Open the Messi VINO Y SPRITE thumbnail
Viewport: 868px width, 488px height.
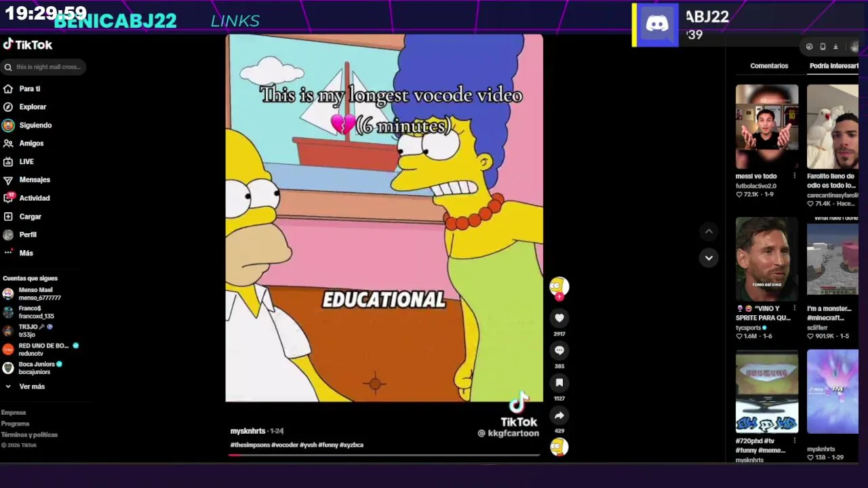[767, 259]
